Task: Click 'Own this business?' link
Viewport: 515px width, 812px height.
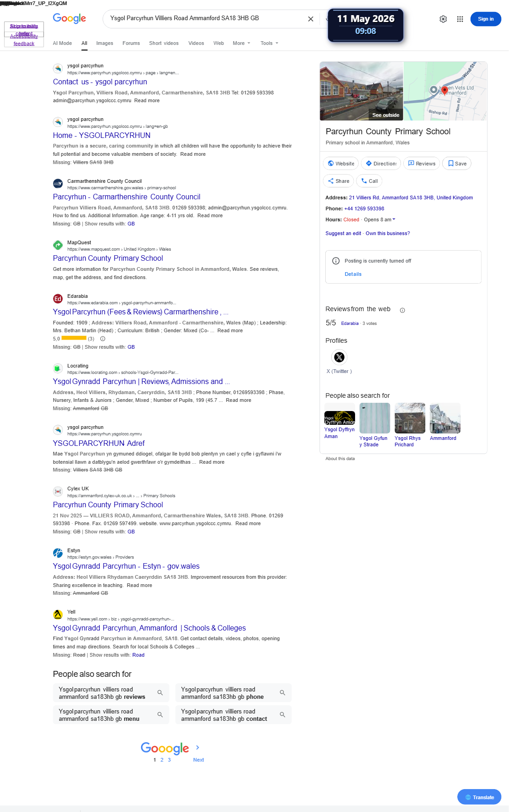Action: (388, 234)
